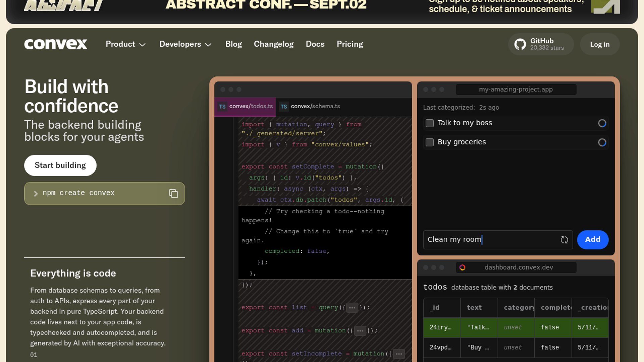
Task: Click the text column header
Action: point(479,307)
